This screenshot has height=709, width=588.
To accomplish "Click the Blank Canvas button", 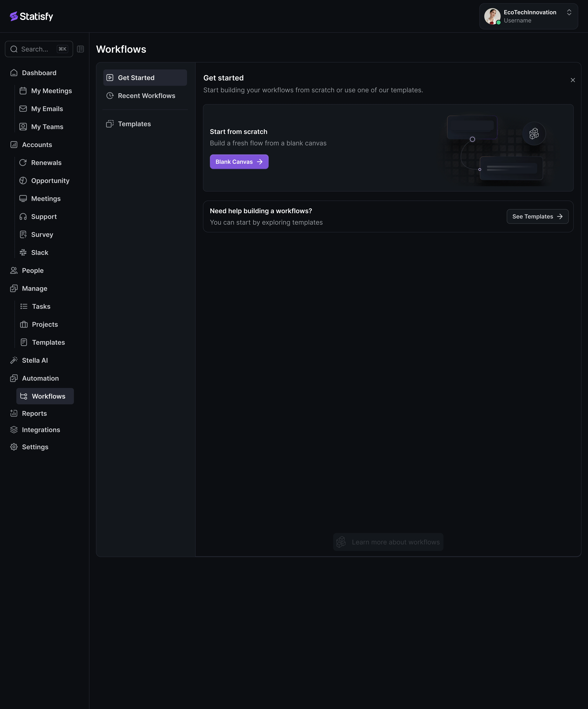I will point(239,162).
